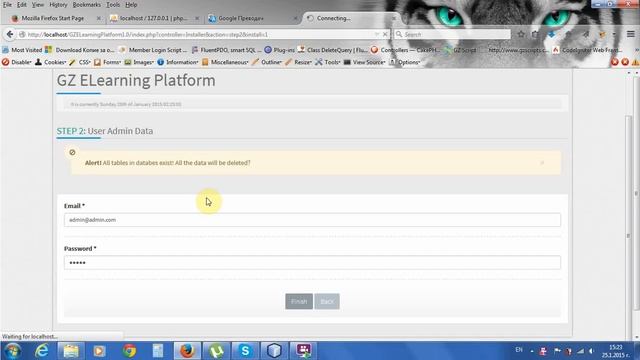
Task: Click the yellow warning triangle icon in developer toolbar
Action: tap(635, 62)
